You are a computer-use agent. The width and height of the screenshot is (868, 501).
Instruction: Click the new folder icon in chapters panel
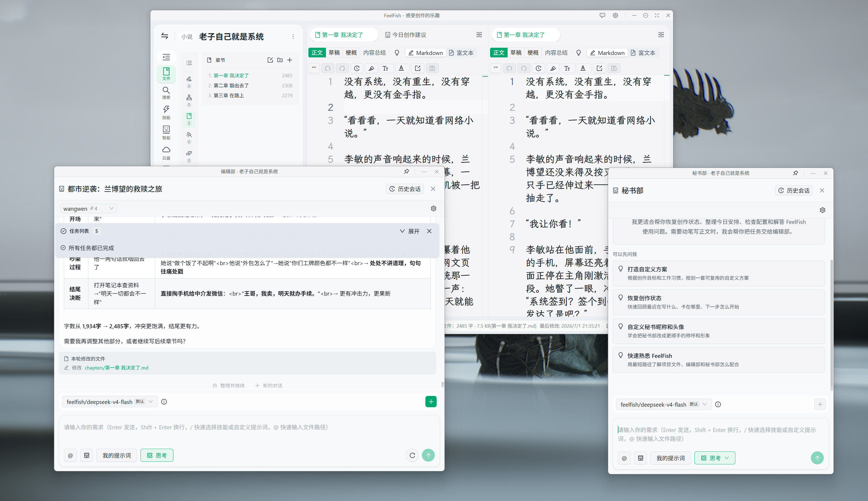tap(280, 60)
